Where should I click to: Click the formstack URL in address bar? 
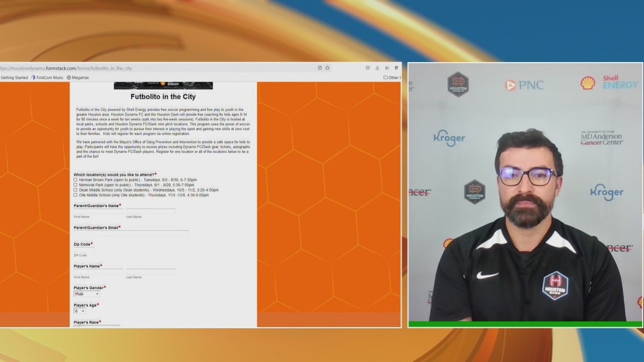tap(66, 68)
